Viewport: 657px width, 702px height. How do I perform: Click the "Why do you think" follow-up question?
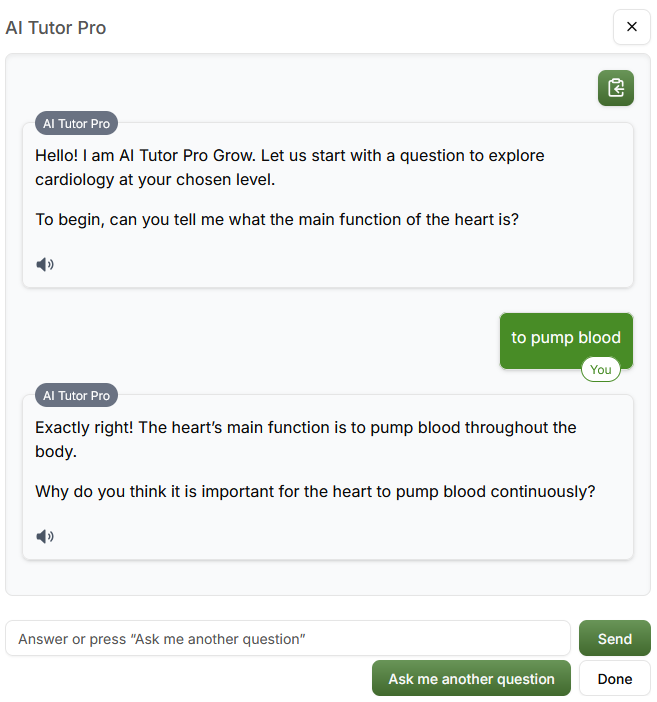pos(315,492)
